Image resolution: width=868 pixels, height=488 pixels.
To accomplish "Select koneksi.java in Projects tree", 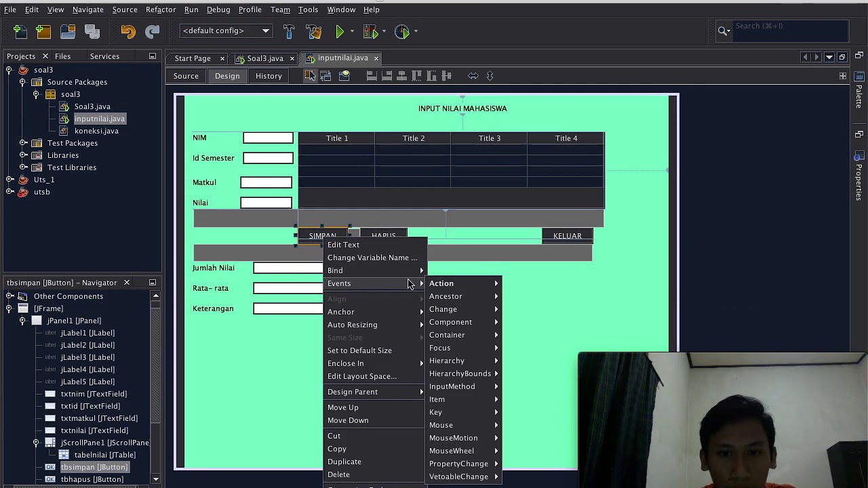I will pos(96,131).
